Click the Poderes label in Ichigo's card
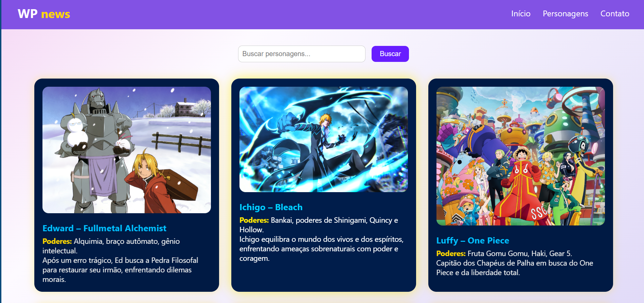 [254, 220]
